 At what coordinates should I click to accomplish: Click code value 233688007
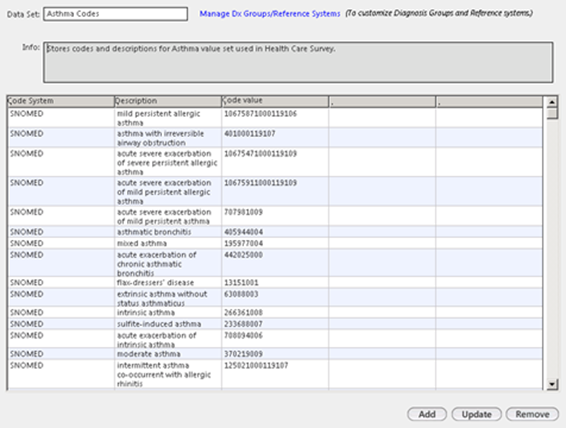coord(243,324)
